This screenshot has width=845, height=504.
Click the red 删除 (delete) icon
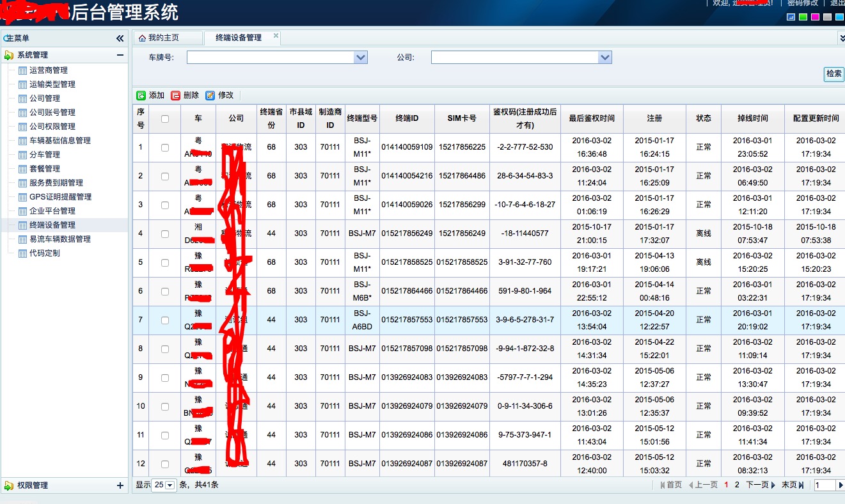[175, 95]
